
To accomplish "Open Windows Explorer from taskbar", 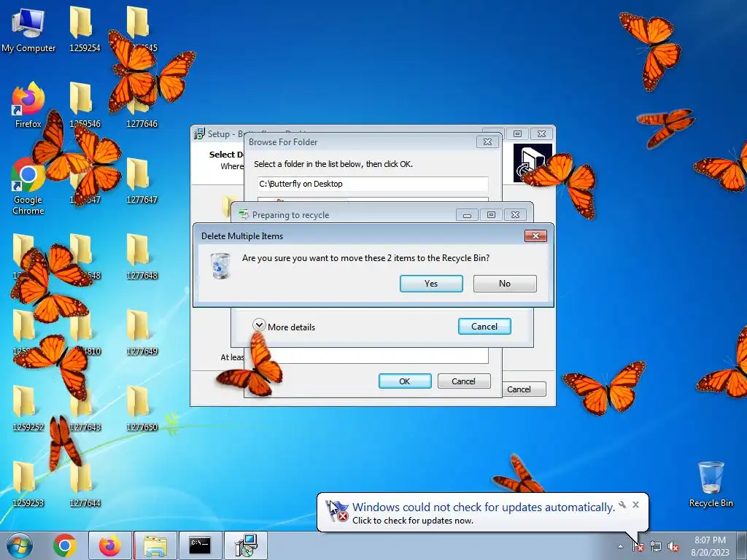I will pos(155,545).
